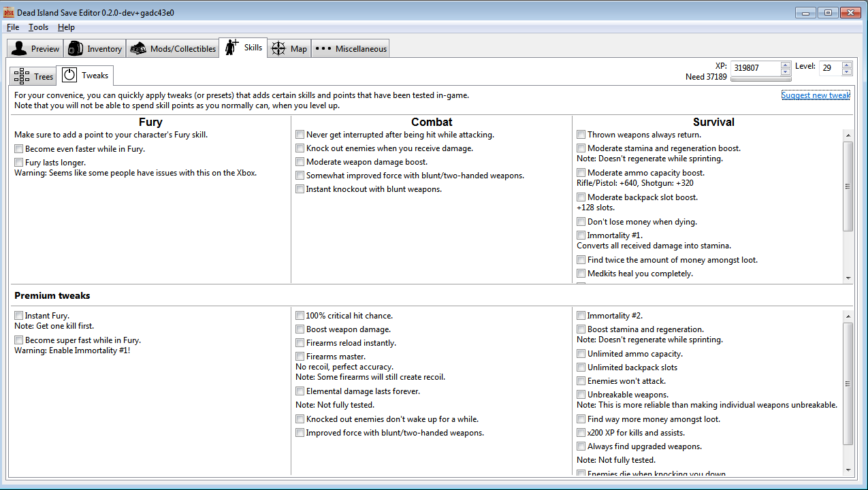Click the Miscellaneous three-dots icon
Screen dimensions: 868x490
point(323,48)
